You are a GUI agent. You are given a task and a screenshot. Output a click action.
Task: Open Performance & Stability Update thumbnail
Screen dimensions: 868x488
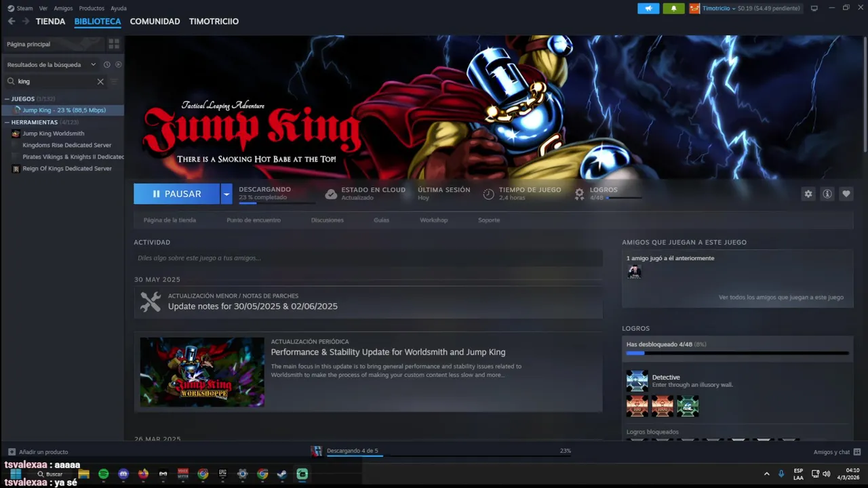[x=202, y=372]
